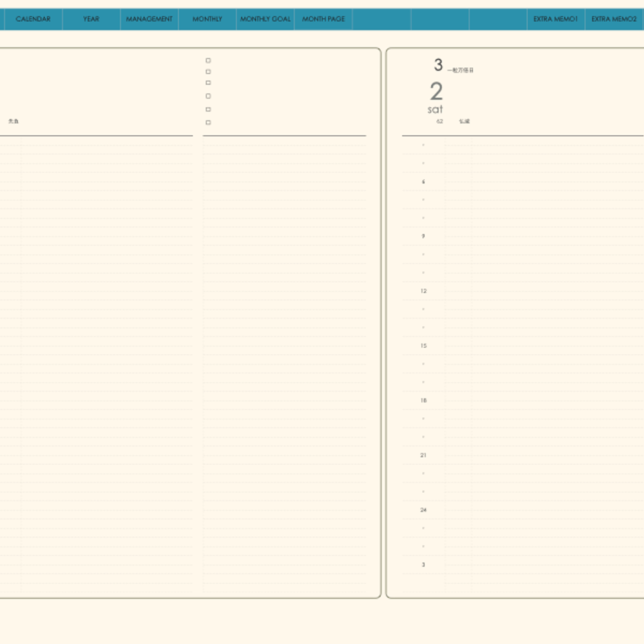Tick the second checkbox in the to-do list

click(208, 72)
